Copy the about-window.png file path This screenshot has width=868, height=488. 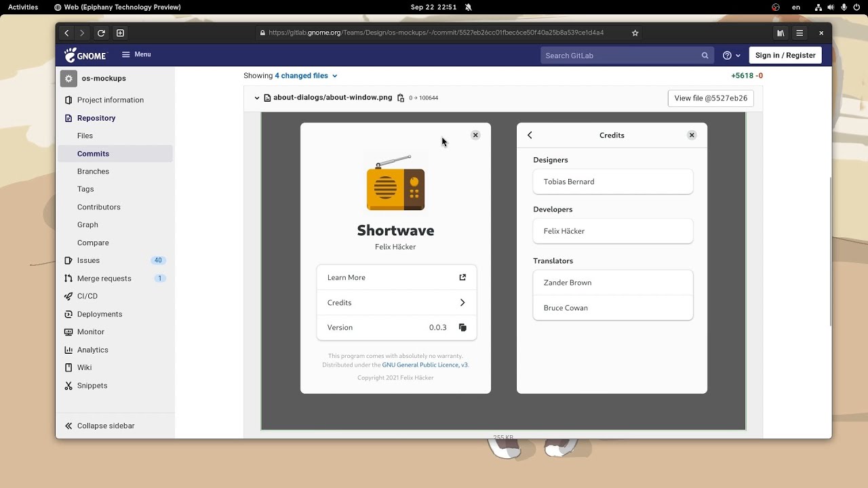[x=401, y=98]
